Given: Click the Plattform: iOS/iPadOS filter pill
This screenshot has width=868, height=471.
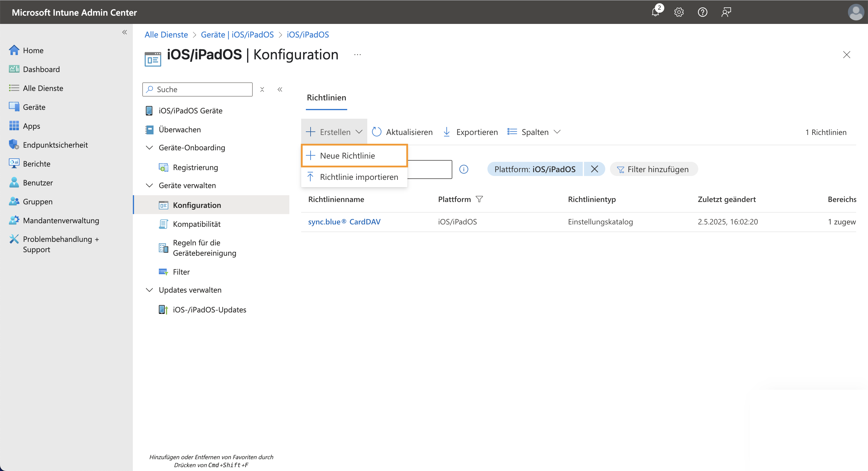Looking at the screenshot, I should pyautogui.click(x=535, y=169).
